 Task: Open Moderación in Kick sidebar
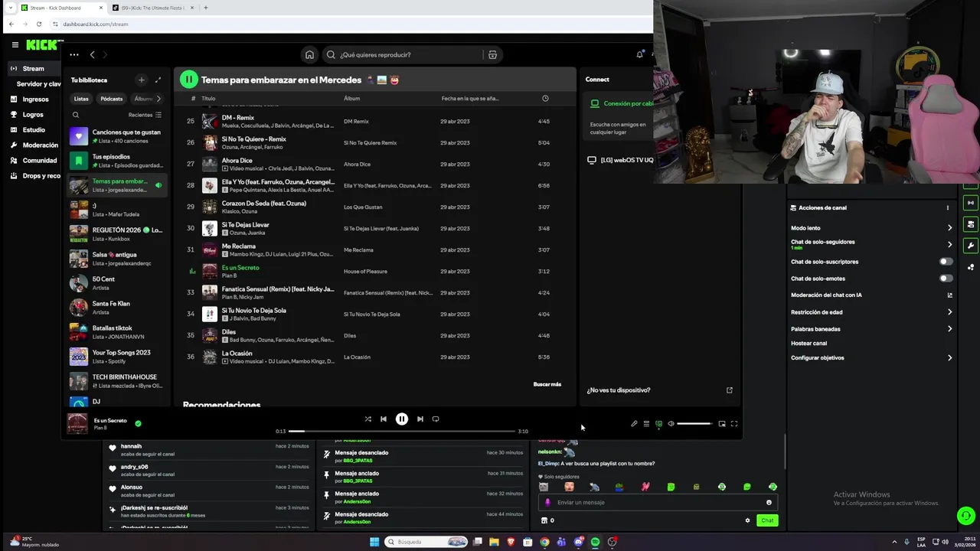click(40, 145)
